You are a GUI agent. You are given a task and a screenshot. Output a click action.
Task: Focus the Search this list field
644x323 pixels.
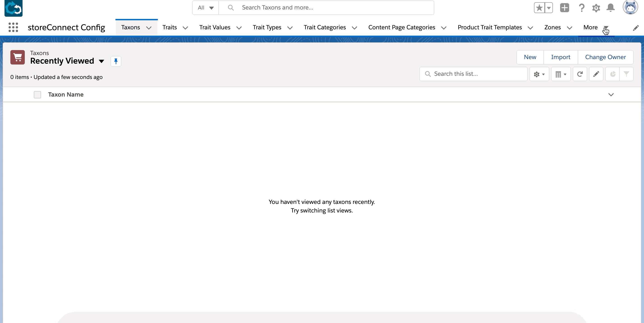[x=474, y=74]
